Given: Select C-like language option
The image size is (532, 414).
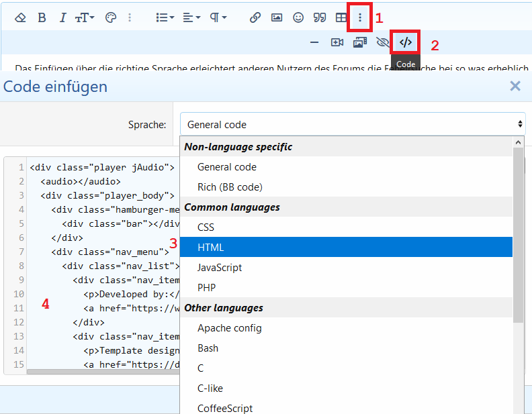Looking at the screenshot, I should tap(346, 389).
